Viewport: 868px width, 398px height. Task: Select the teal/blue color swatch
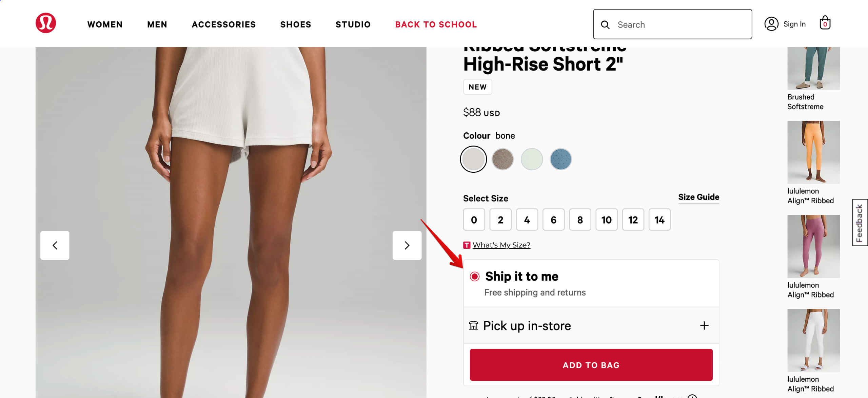coord(560,159)
